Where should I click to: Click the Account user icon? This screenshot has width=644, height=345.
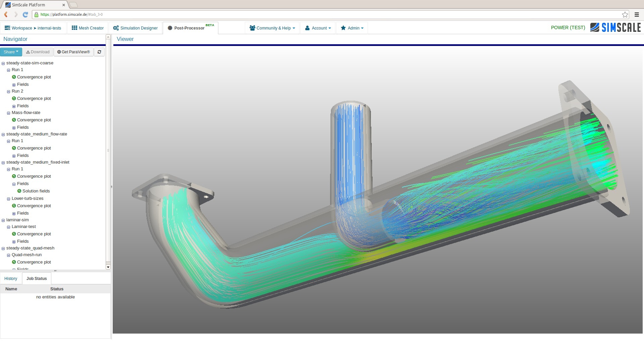tap(307, 28)
